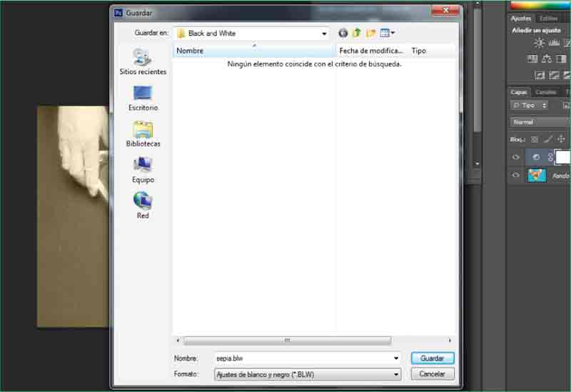Switch to the Ajustes panel tab
The width and height of the screenshot is (571, 392).
522,19
